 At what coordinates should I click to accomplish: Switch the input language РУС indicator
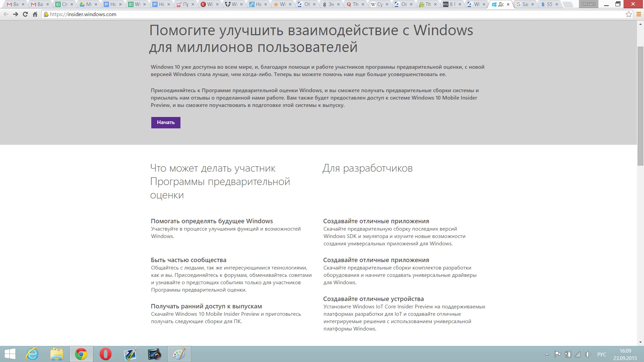(602, 354)
